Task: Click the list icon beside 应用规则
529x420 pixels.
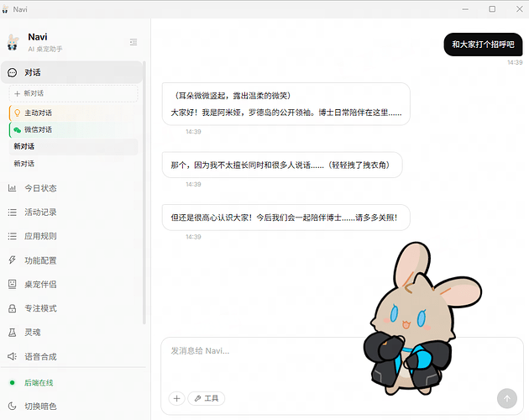Action: click(12, 236)
